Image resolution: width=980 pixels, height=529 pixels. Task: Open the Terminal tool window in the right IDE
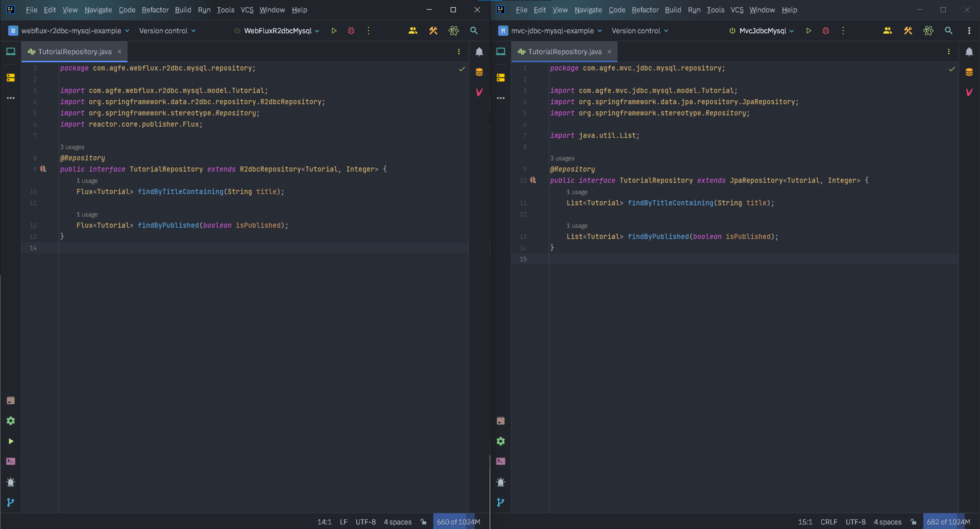[x=501, y=461]
